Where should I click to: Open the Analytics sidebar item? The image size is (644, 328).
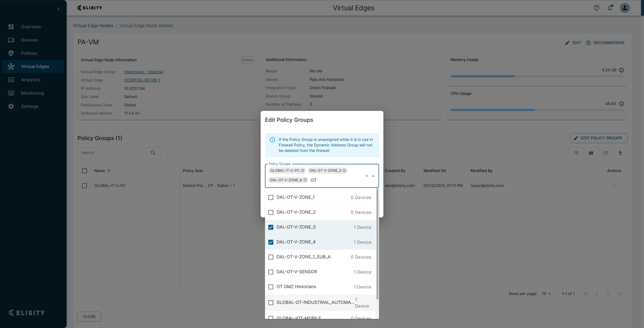click(31, 80)
